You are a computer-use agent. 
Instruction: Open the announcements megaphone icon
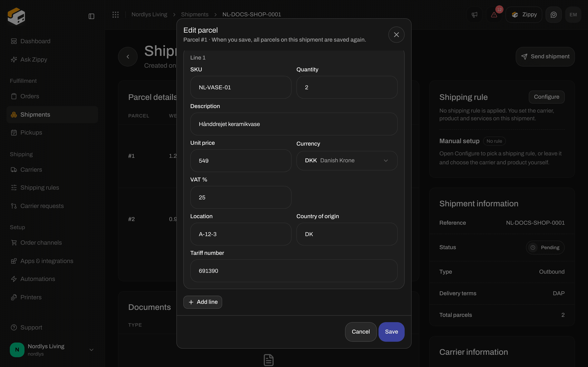pos(474,14)
